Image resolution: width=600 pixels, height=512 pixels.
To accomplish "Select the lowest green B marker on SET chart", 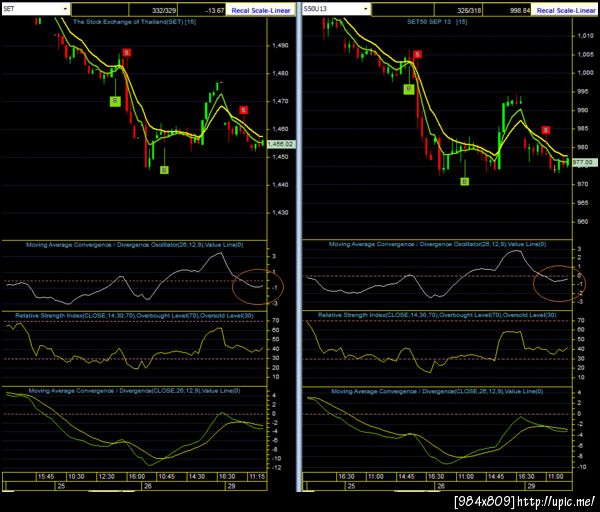I will [x=164, y=170].
